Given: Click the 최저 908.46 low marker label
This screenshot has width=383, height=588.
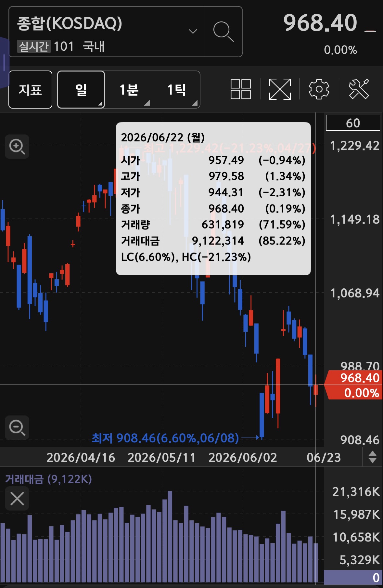Looking at the screenshot, I should tap(165, 438).
